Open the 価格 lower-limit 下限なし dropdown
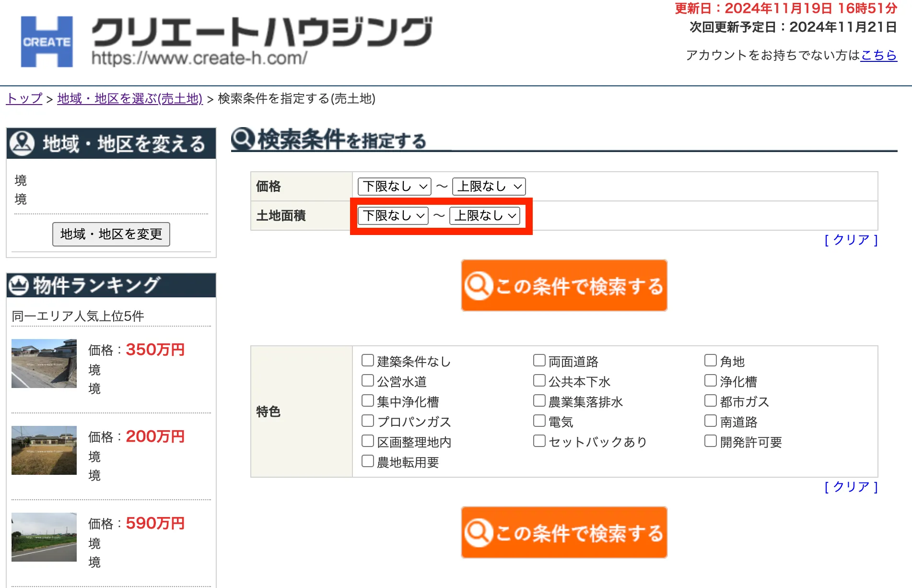The height and width of the screenshot is (588, 912). pos(393,186)
